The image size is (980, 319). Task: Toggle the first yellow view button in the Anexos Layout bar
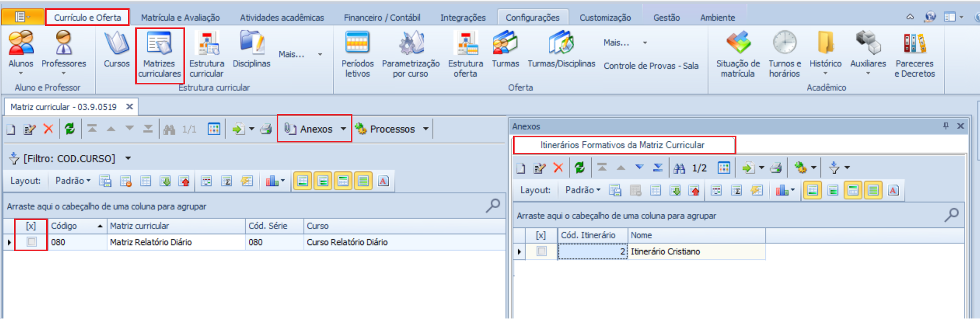point(813,190)
